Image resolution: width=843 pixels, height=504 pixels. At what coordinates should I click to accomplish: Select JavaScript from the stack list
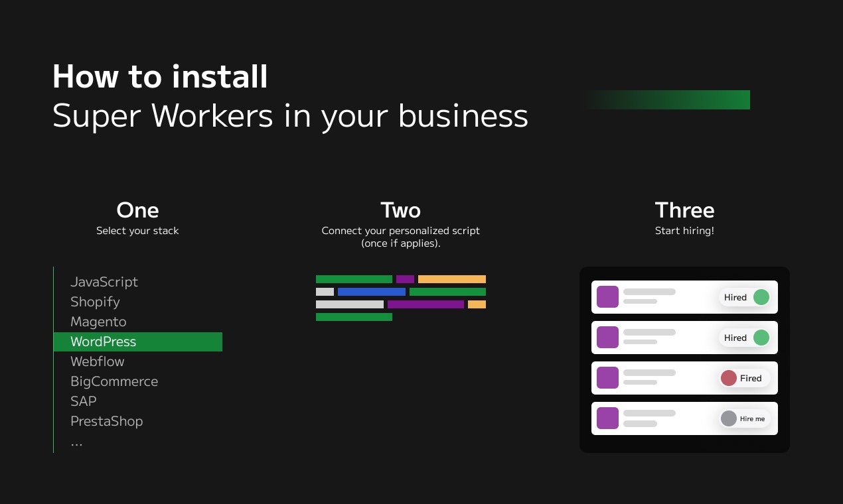[104, 282]
